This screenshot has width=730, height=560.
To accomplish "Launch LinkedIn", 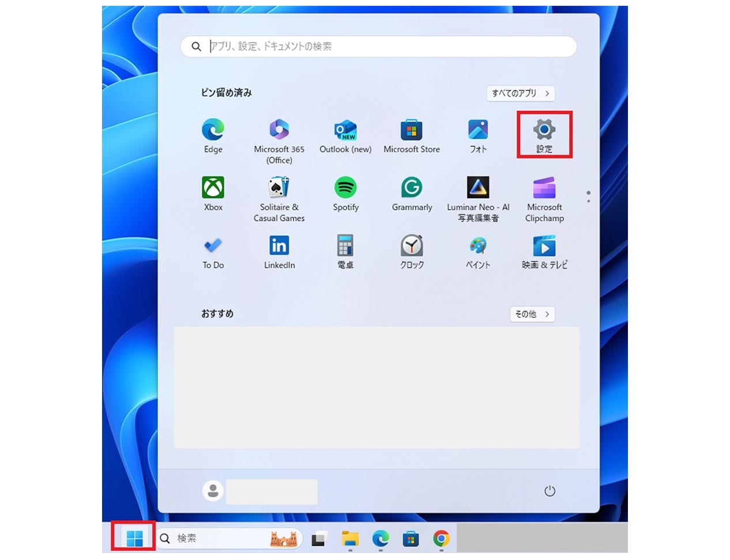I will (279, 252).
